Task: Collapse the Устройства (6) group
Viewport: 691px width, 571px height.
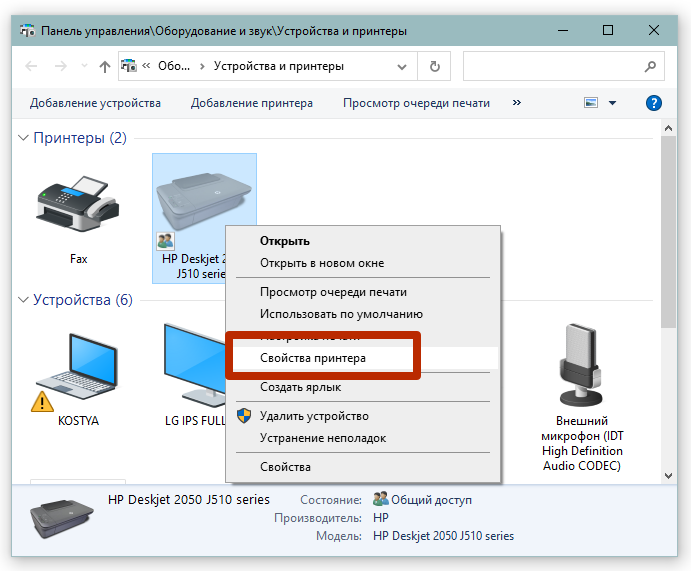Action: pos(23,300)
